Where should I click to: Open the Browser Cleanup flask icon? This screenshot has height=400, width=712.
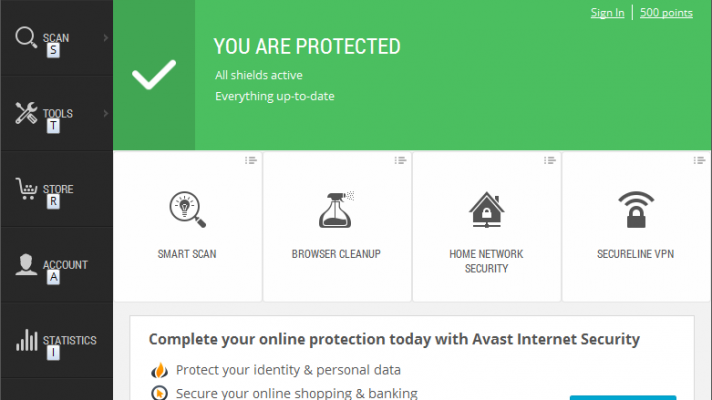click(336, 209)
